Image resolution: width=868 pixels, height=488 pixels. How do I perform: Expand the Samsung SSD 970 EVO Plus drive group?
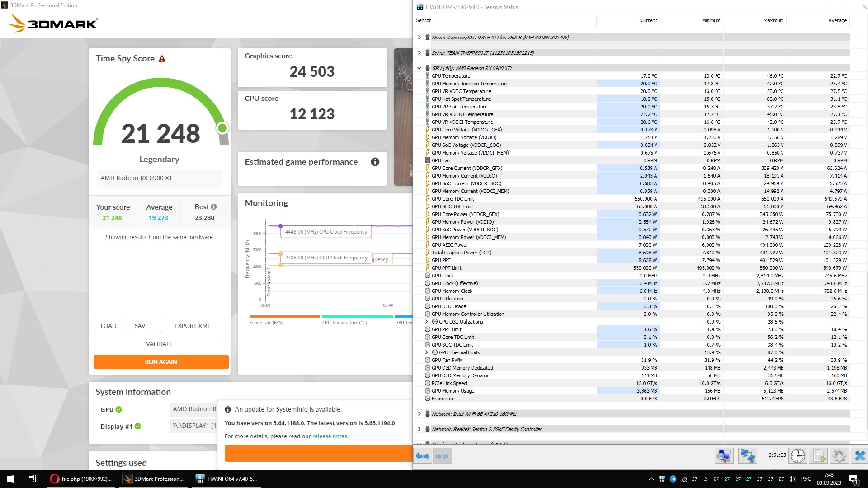[419, 38]
